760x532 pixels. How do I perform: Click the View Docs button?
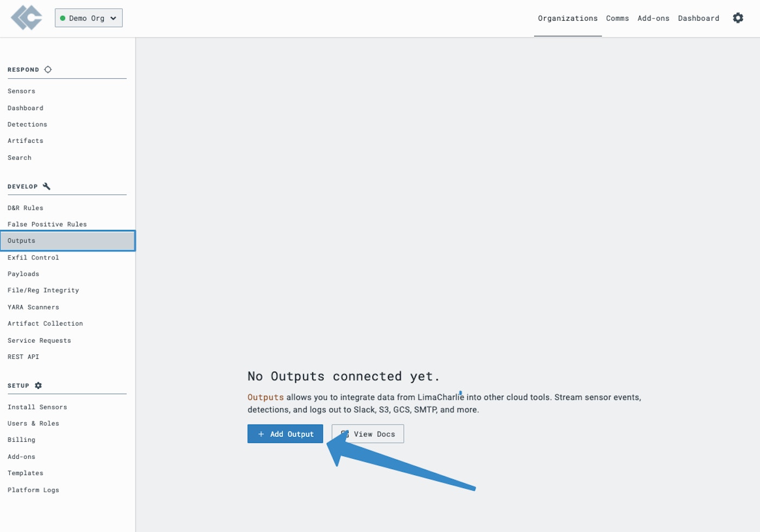pyautogui.click(x=368, y=434)
